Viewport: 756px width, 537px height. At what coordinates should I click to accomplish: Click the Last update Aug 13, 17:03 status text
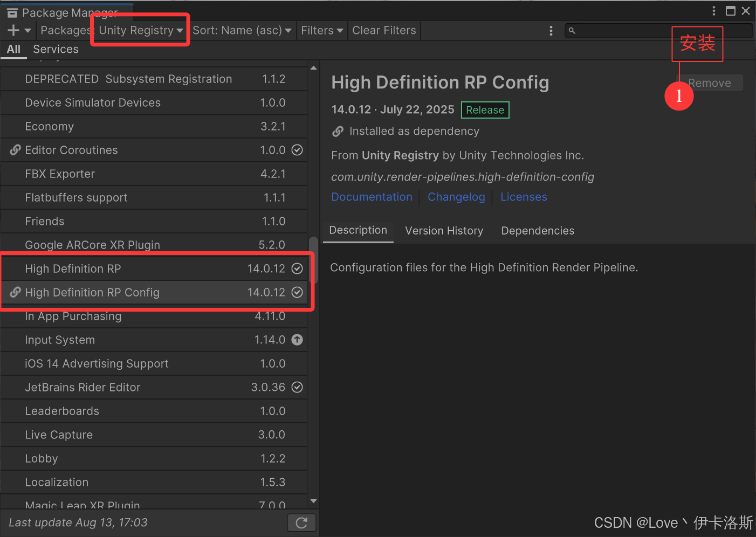tap(78, 522)
